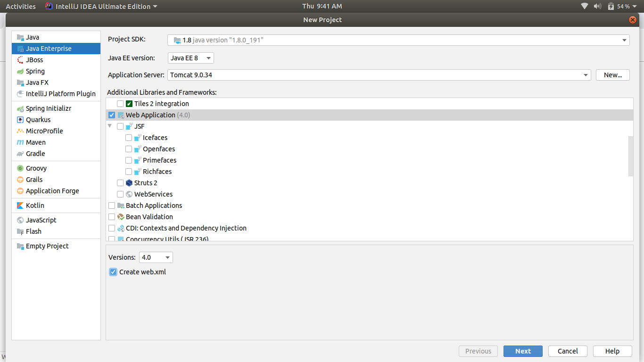The height and width of the screenshot is (362, 644).
Task: Collapse the JSF tree node arrow
Action: pos(110,126)
